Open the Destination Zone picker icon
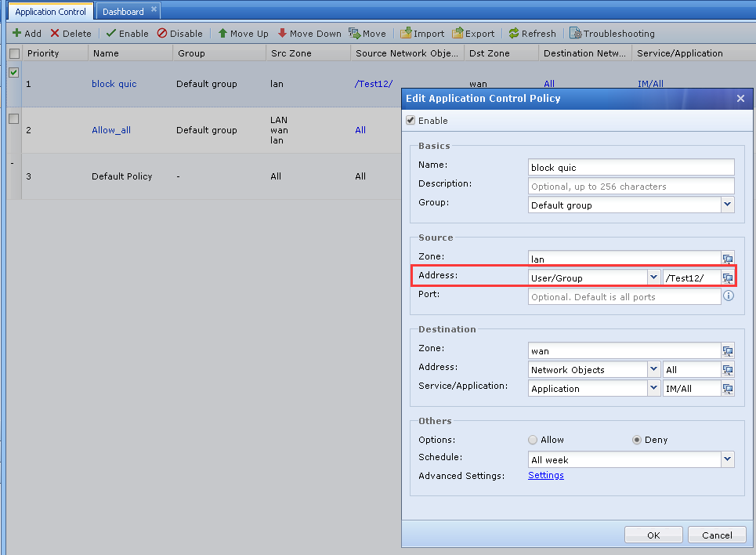The image size is (756, 555). (728, 351)
